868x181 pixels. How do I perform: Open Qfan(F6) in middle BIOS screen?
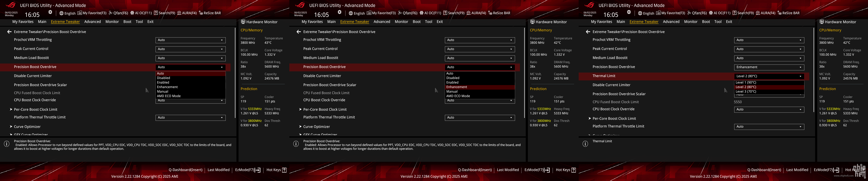coord(408,13)
